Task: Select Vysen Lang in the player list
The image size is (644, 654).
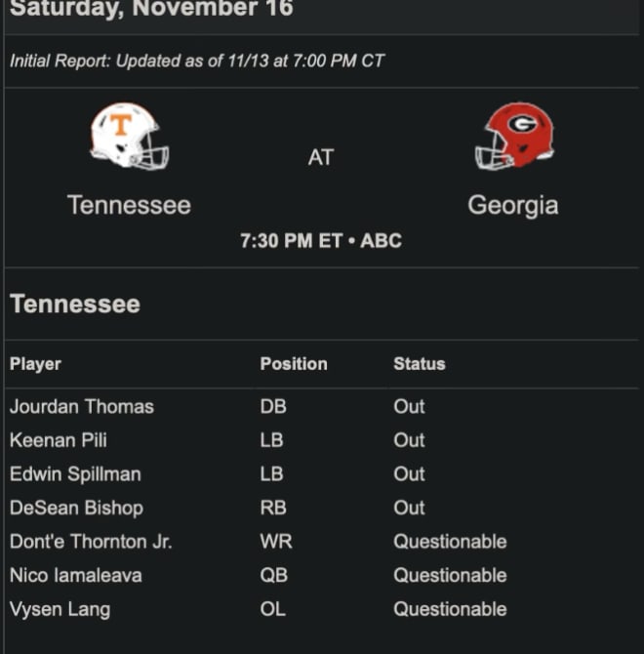Action: click(60, 609)
